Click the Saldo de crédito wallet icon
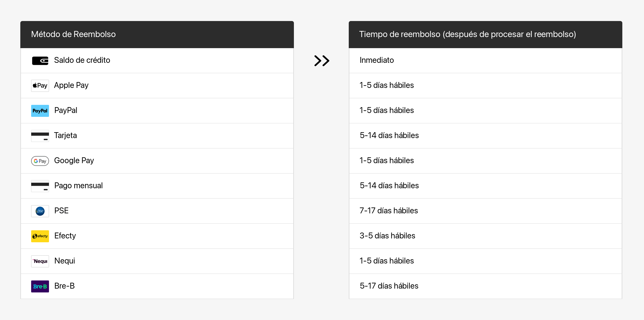The width and height of the screenshot is (644, 320). click(40, 61)
